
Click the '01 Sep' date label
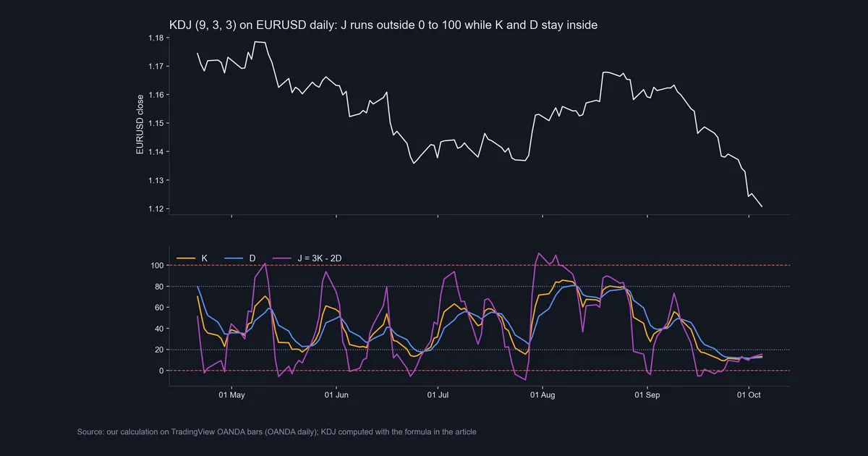(x=647, y=395)
